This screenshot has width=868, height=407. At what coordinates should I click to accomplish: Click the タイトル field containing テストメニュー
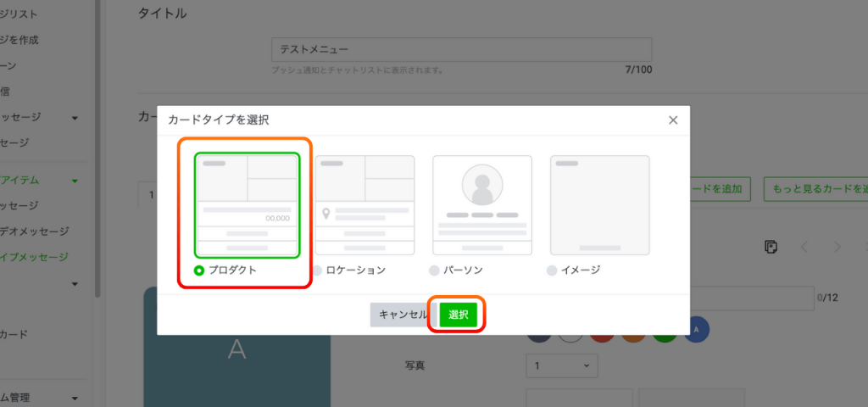pyautogui.click(x=462, y=50)
